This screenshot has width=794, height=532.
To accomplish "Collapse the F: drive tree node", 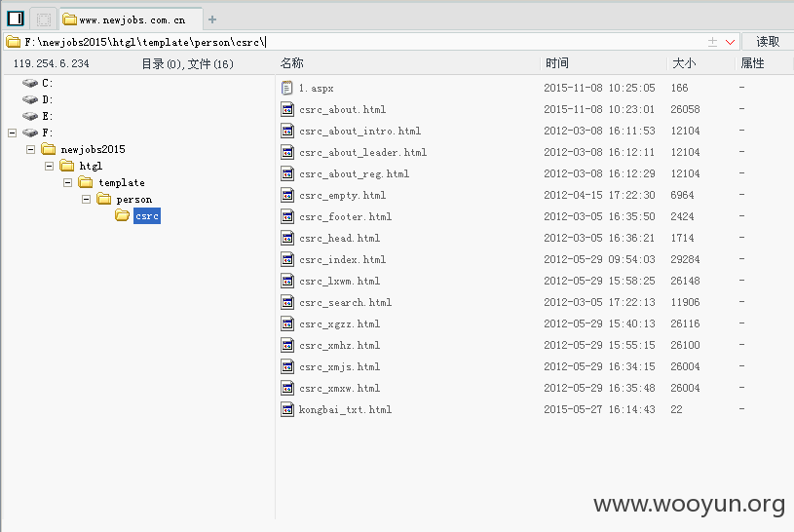I will coord(12,133).
